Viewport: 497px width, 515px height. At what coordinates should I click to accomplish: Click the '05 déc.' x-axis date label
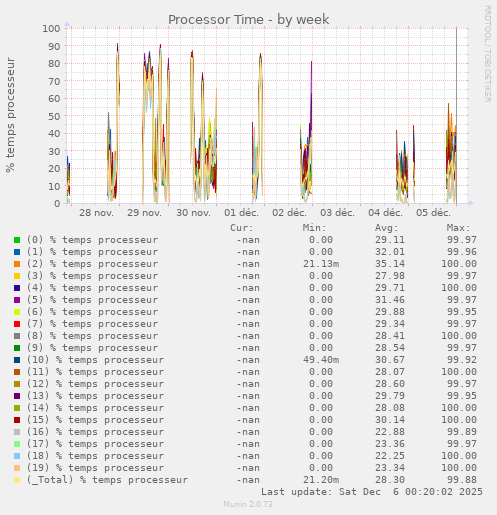(433, 213)
